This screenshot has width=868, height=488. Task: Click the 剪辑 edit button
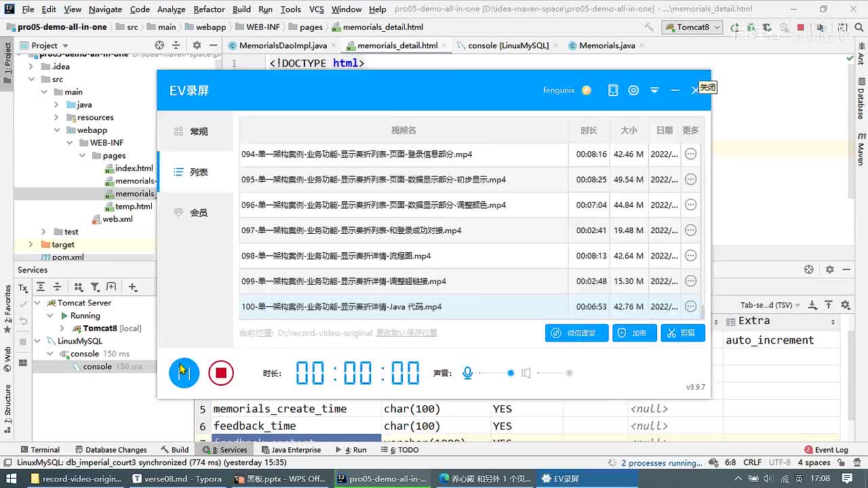[x=683, y=333]
